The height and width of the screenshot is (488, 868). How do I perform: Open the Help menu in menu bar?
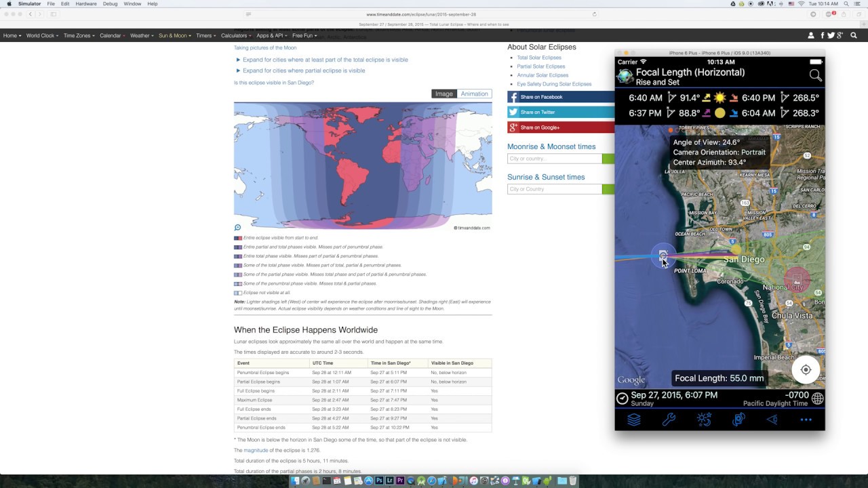(153, 4)
